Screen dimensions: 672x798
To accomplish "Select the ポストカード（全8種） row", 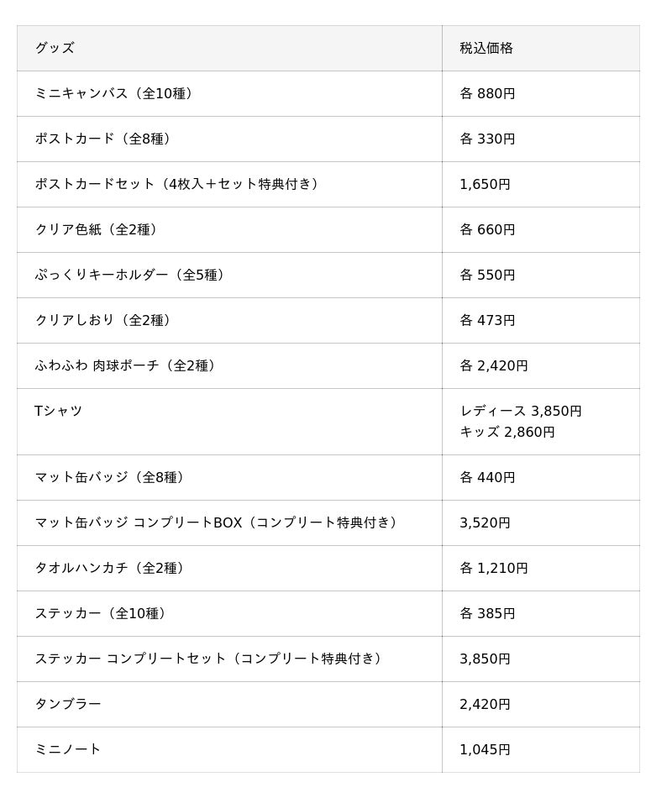I will (328, 139).
